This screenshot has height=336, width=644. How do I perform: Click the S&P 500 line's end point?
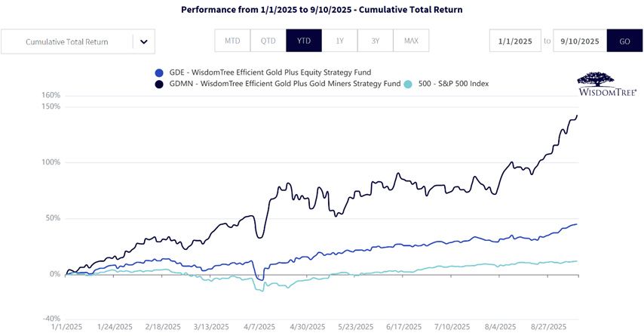(x=577, y=261)
